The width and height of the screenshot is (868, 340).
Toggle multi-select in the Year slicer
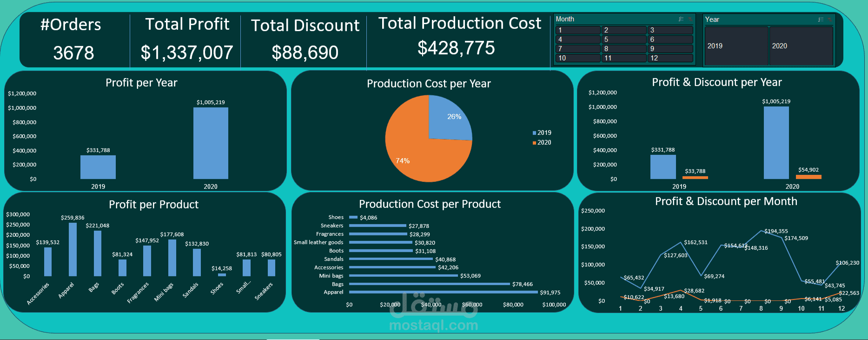[x=821, y=20]
